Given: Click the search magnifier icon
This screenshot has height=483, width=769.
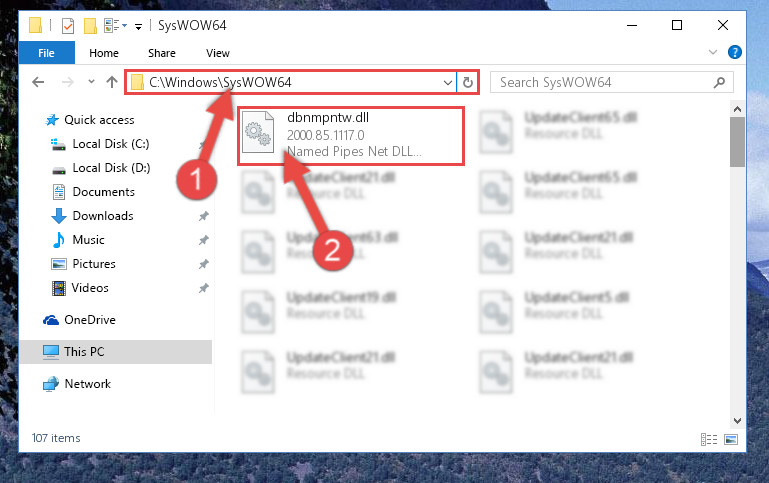Looking at the screenshot, I should (719, 82).
